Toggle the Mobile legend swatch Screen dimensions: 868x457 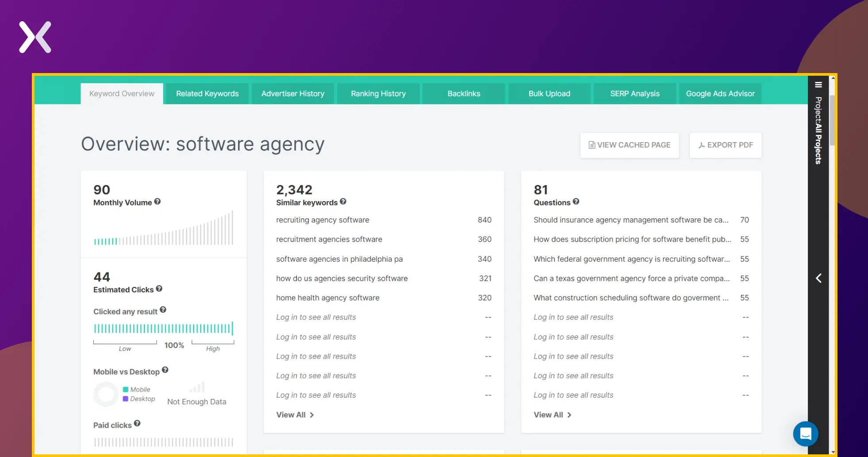point(126,390)
